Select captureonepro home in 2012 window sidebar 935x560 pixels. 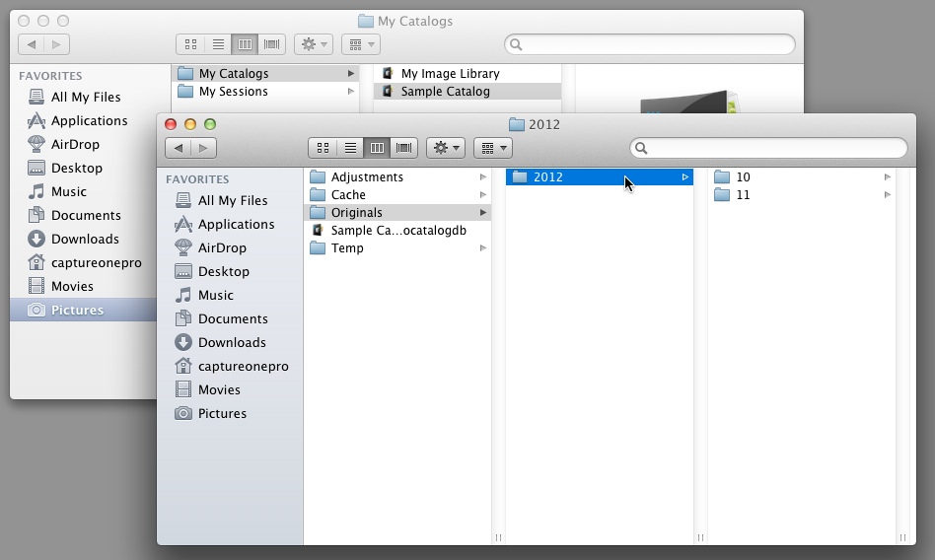click(x=230, y=366)
